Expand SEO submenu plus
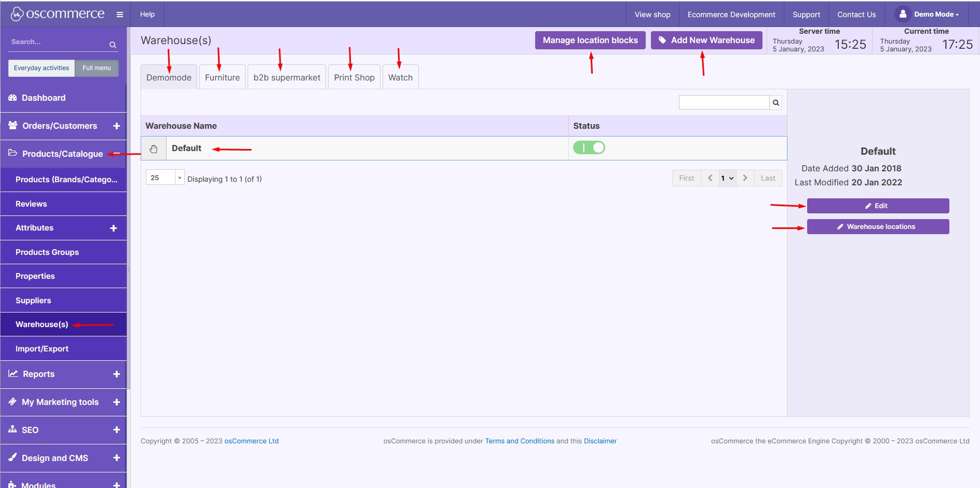980x488 pixels. coord(116,430)
